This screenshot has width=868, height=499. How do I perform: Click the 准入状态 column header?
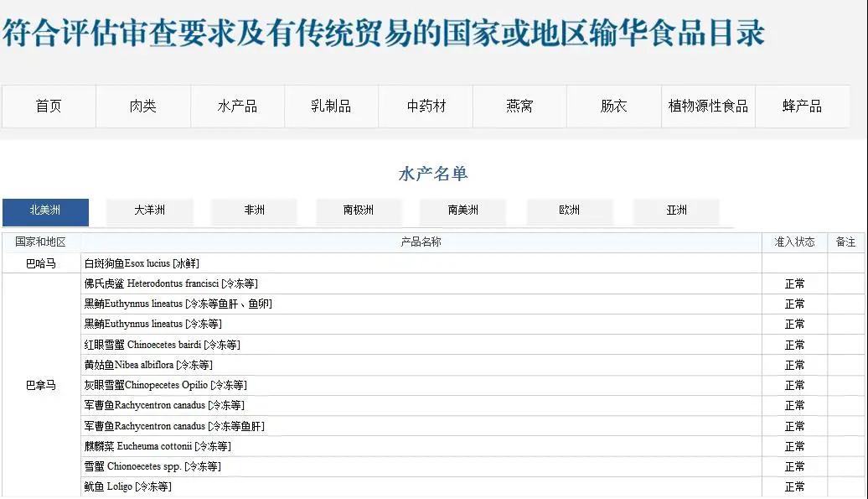point(794,242)
